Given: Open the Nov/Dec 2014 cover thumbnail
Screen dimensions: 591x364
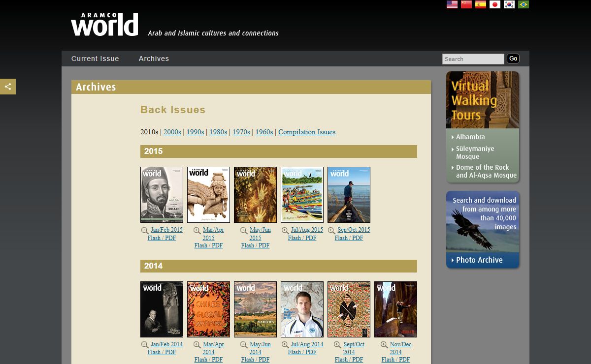Looking at the screenshot, I should 395,309.
